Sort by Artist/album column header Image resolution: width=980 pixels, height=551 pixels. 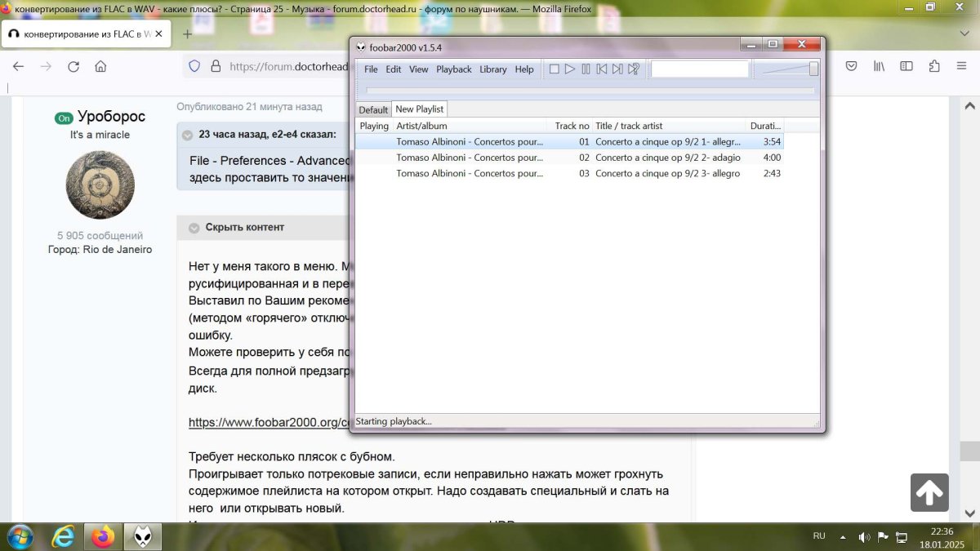point(469,126)
